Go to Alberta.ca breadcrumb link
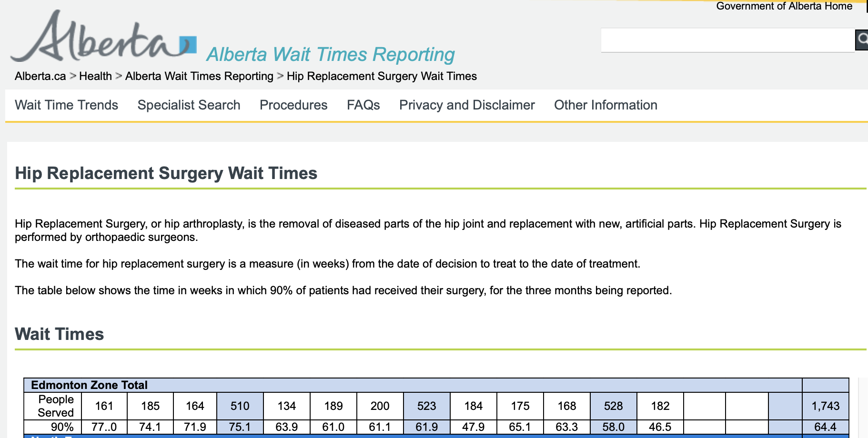 click(40, 76)
